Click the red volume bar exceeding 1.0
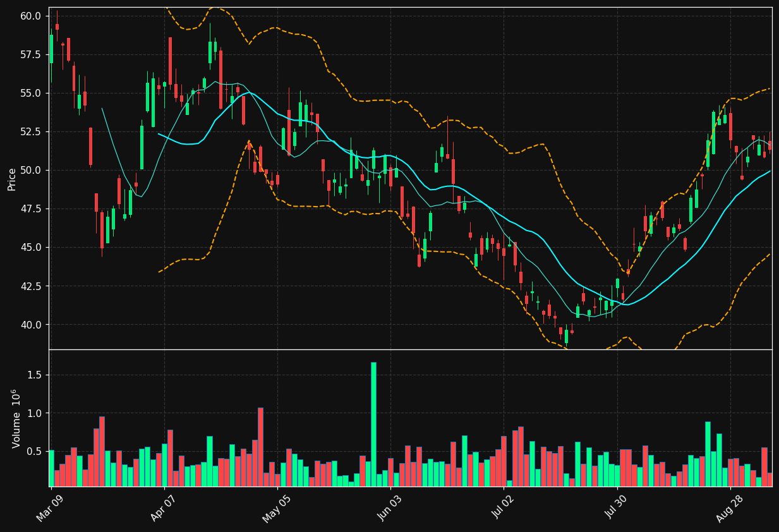 [260, 447]
